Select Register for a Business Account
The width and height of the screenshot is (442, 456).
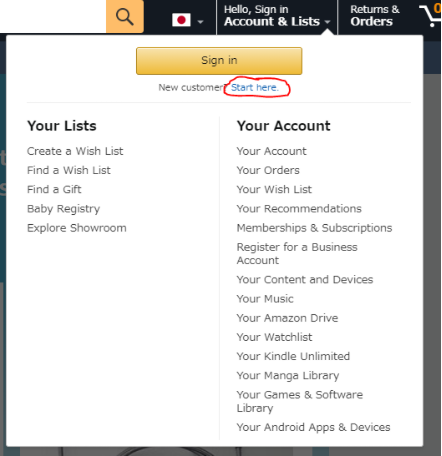(x=297, y=254)
